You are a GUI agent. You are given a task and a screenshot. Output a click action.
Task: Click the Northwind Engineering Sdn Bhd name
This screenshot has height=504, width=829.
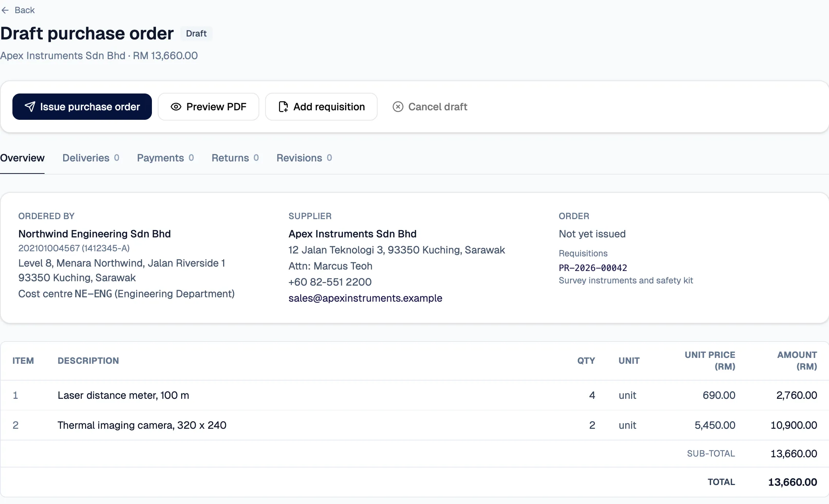[x=95, y=234]
